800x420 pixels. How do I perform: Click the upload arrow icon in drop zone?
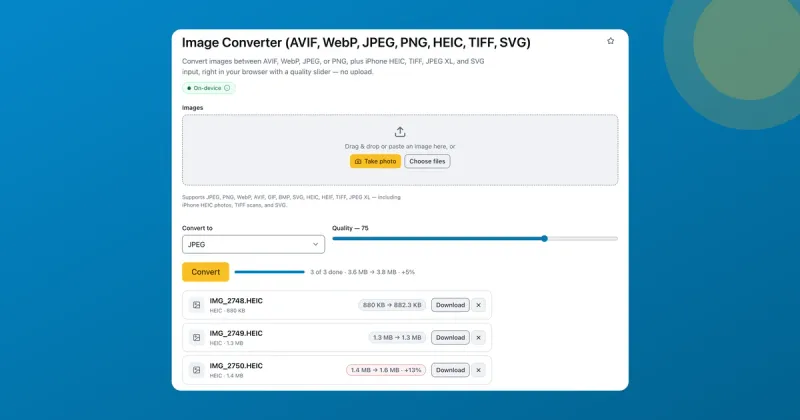[x=400, y=132]
